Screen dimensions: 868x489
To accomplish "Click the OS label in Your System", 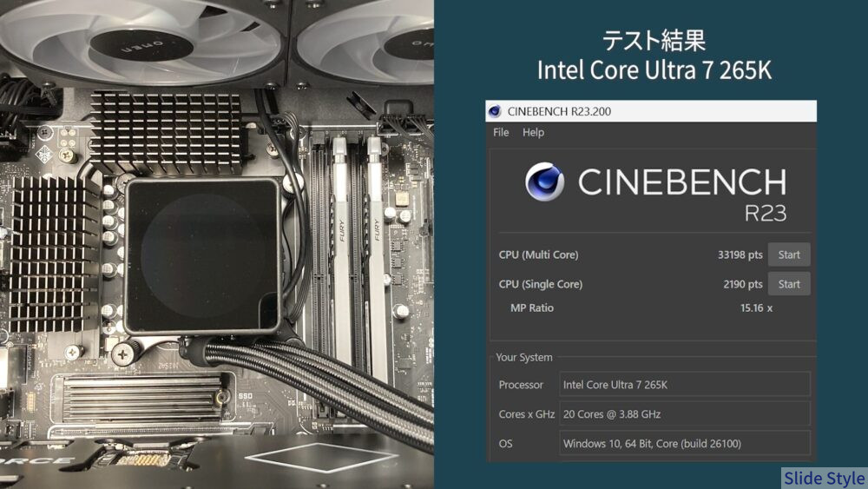I will [505, 443].
